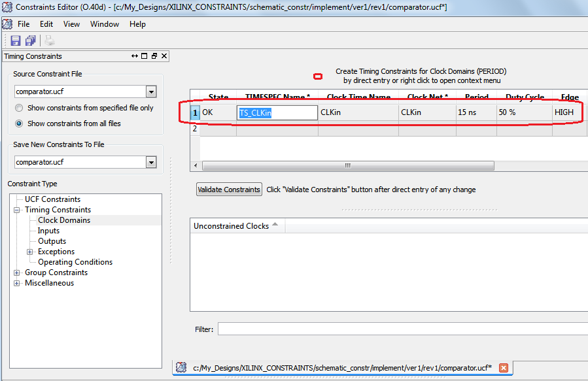Image resolution: width=588 pixels, height=381 pixels.
Task: Expand the Exceptions tree node
Action: point(29,251)
